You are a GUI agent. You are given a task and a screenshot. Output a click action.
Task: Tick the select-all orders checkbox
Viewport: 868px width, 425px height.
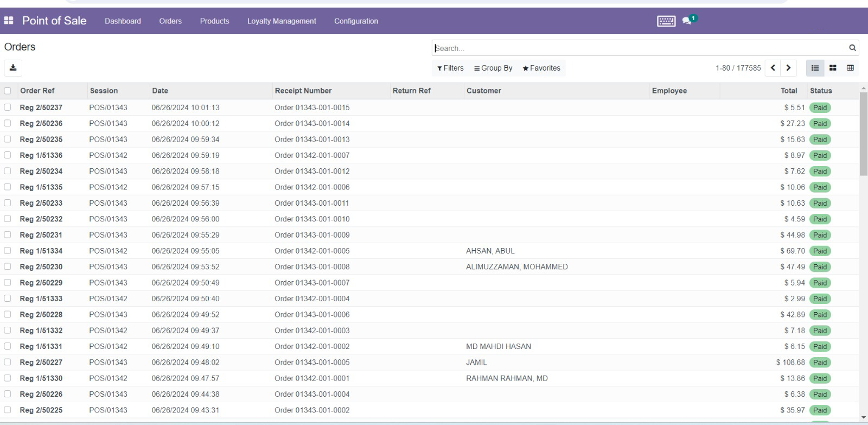click(8, 91)
